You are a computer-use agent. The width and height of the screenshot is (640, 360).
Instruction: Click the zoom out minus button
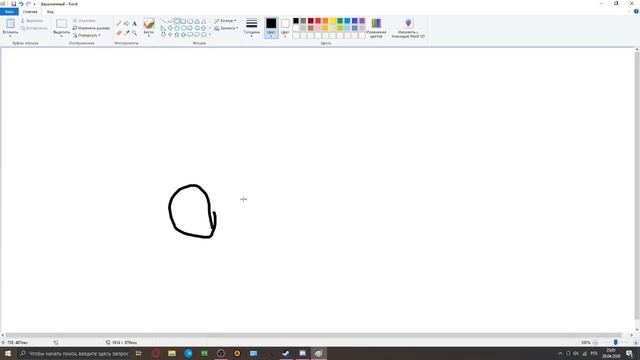coord(595,342)
